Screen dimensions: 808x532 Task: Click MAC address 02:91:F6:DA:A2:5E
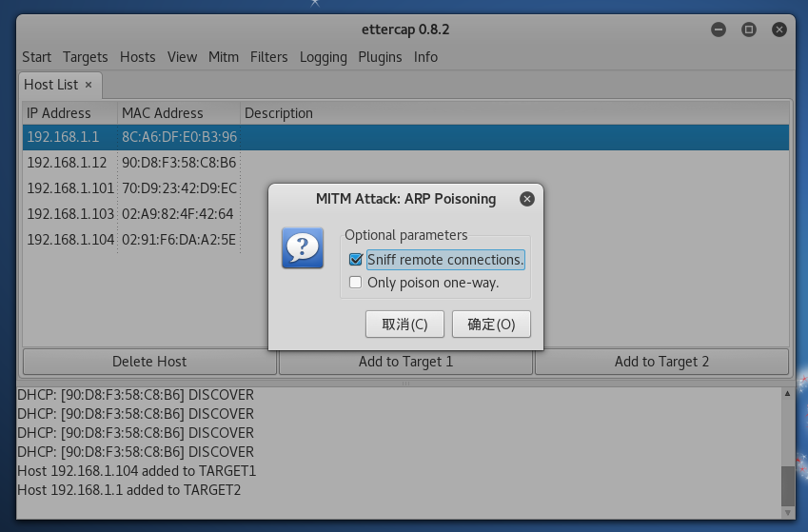point(179,240)
